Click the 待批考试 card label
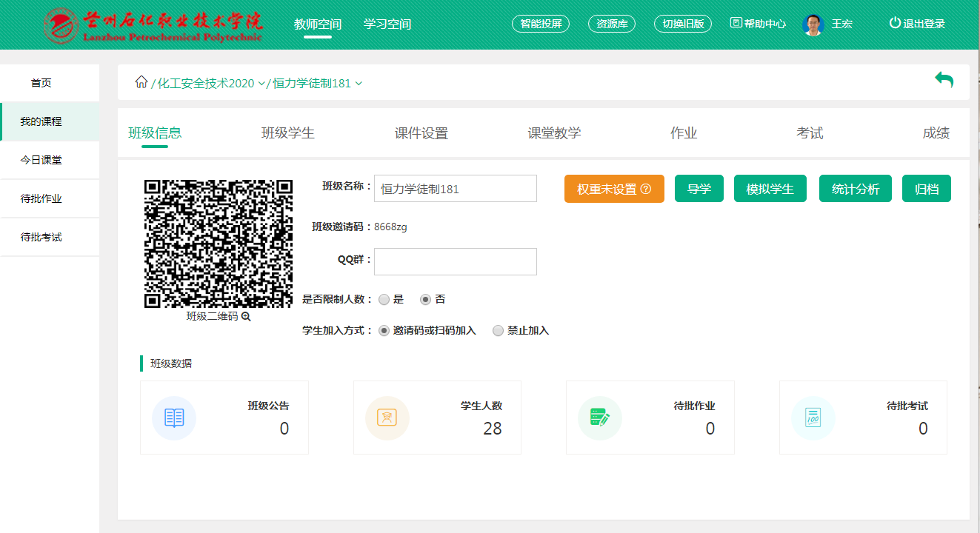The image size is (980, 533). 907,406
